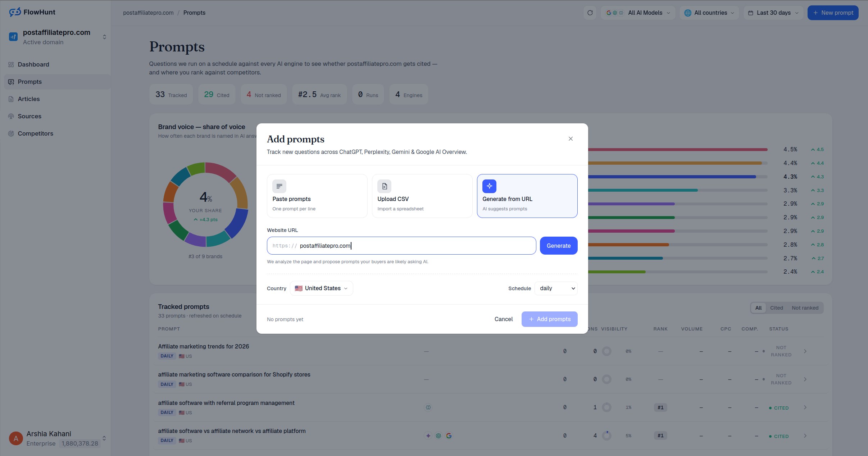Show All tracked prompts filter

[758, 308]
